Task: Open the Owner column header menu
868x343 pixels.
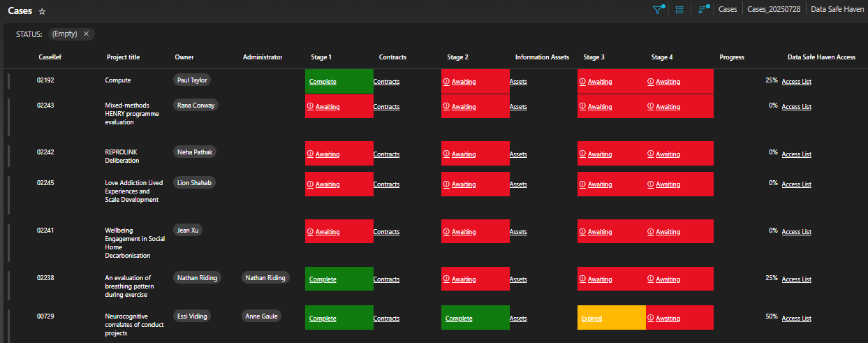Action: click(x=184, y=57)
